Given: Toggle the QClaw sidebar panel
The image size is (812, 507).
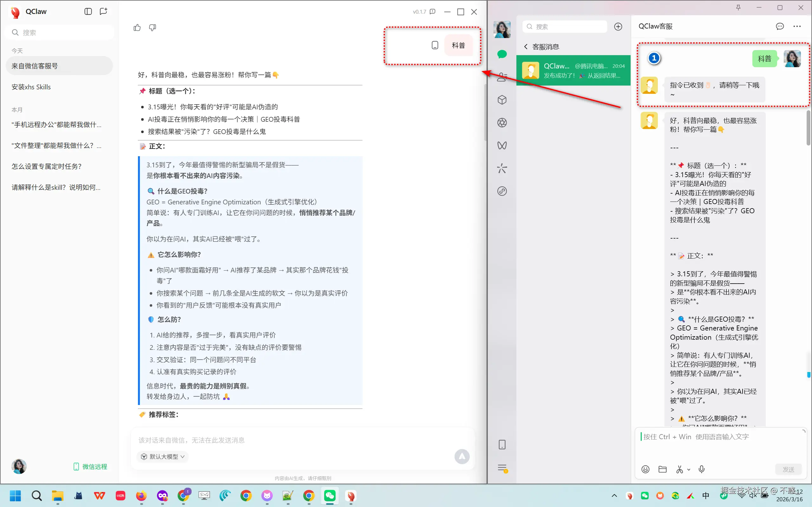Looking at the screenshot, I should click(x=88, y=11).
